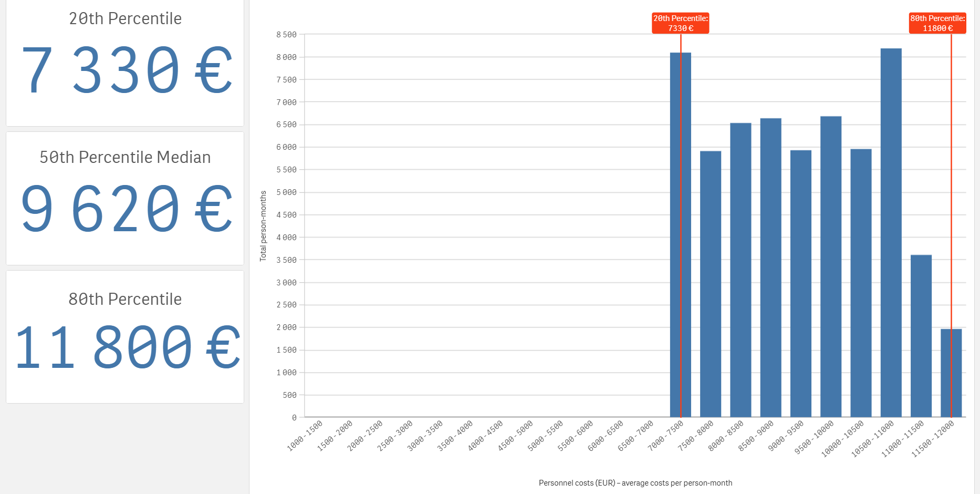Click the 20th Percentile KPI value 7 330 €
Screen dimensions: 980x494
126,70
